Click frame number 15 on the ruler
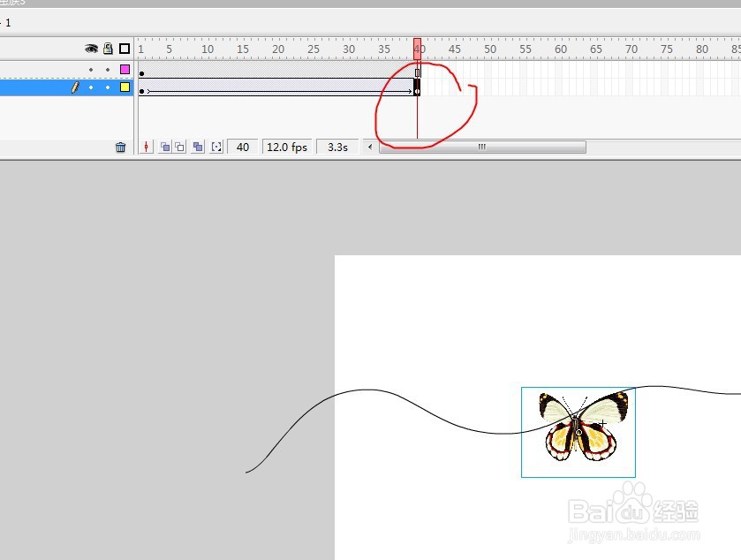 click(243, 49)
